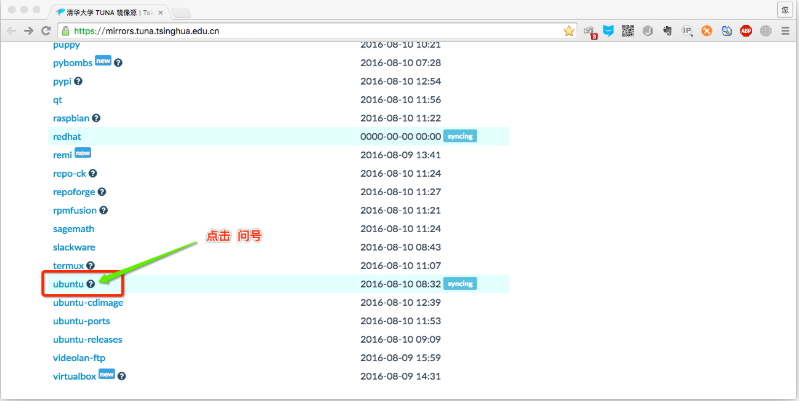Click the timestamp 2016-08-09 14:31 for virtualbox

pos(401,377)
